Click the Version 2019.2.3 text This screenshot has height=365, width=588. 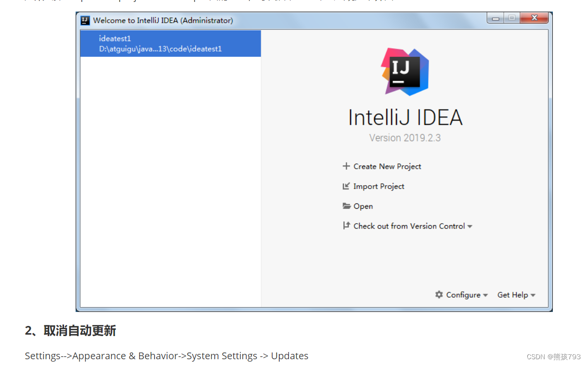[x=405, y=138]
